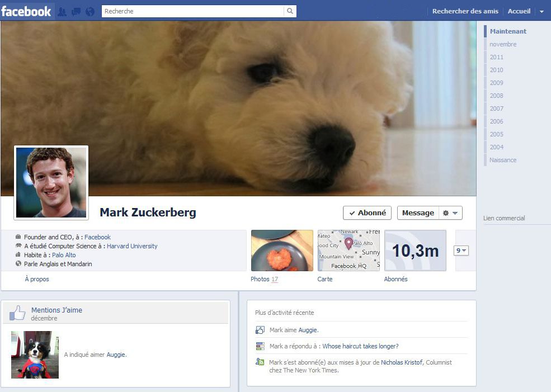This screenshot has width=551, height=392.
Task: Open the messages icon in header
Action: 76,12
